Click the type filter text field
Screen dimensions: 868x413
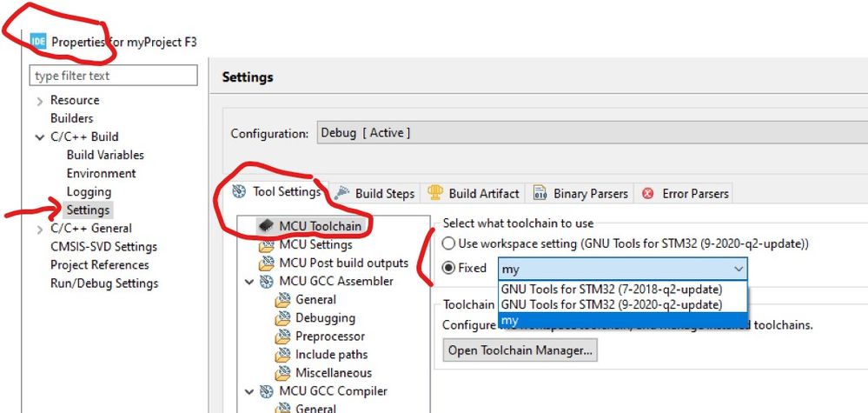[x=114, y=76]
